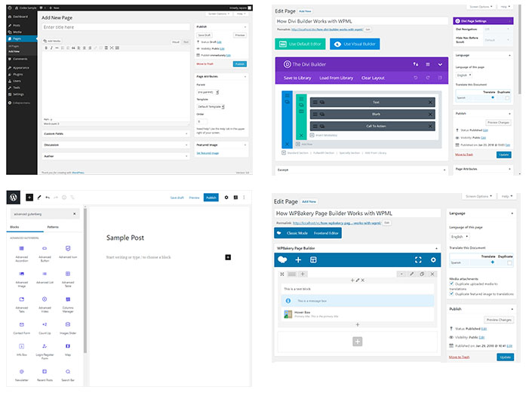532x414 pixels.
Task: Toggle Duplicate uploaded media to translations
Action: 451,284
